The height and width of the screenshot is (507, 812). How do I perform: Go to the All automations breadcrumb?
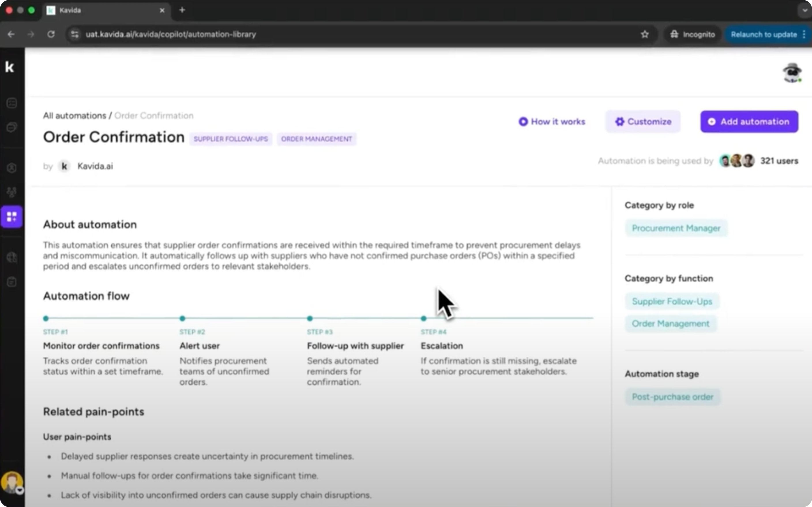(x=74, y=116)
